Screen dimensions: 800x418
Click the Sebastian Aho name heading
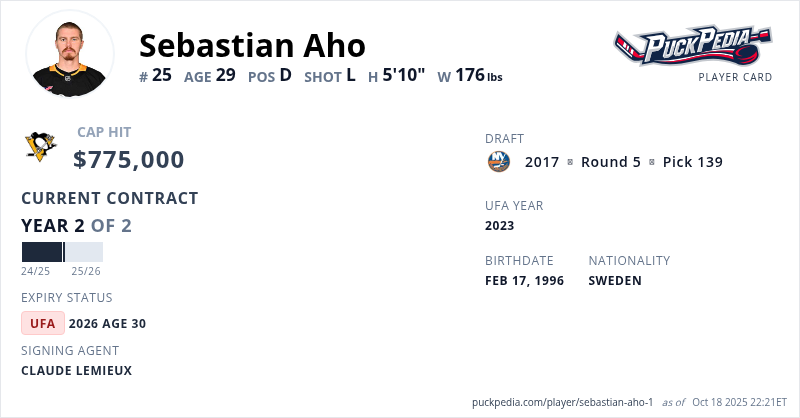[x=252, y=45]
